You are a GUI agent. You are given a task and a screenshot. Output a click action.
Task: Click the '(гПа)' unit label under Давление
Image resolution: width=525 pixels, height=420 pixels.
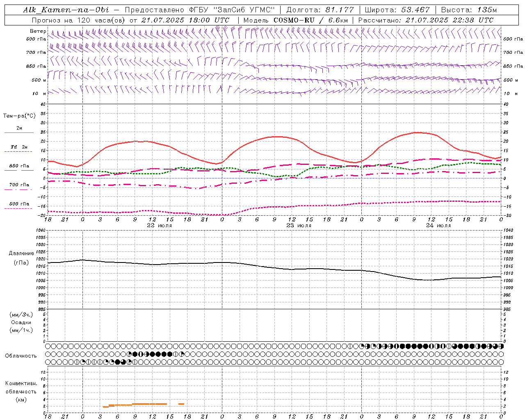(21, 262)
